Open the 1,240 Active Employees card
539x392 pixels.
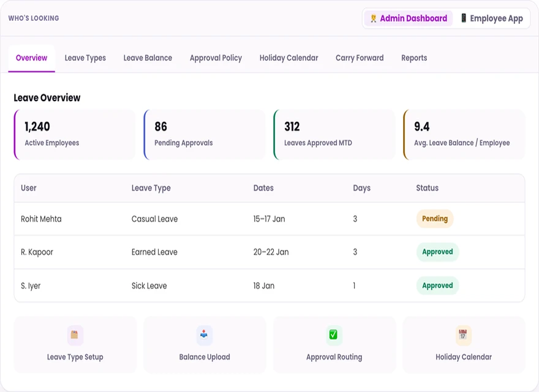point(75,135)
